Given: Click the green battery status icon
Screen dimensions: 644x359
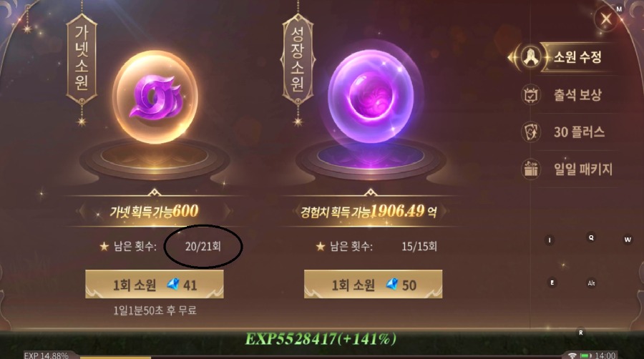Looking at the screenshot, I should tap(585, 355).
